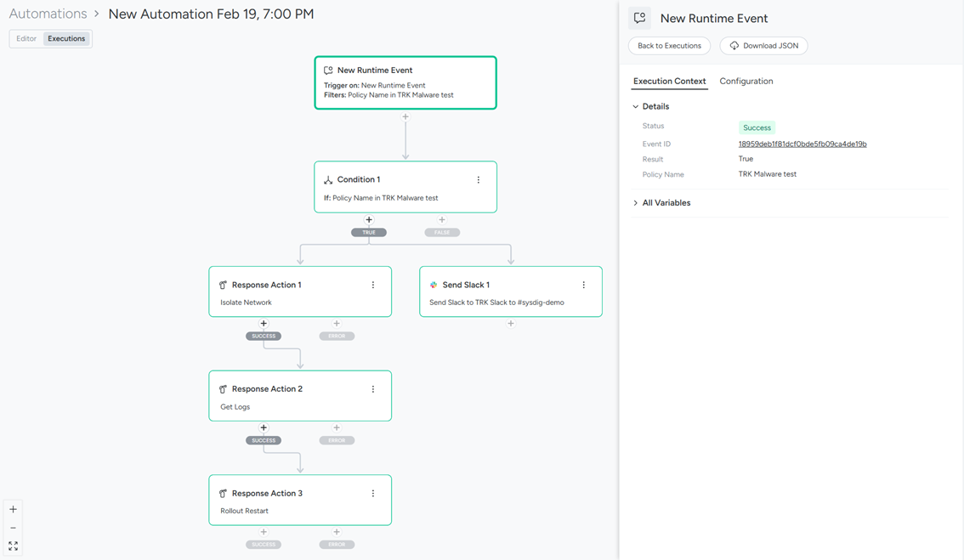The height and width of the screenshot is (560, 964).
Task: Click the zoom in plus icon on canvas
Action: click(14, 510)
